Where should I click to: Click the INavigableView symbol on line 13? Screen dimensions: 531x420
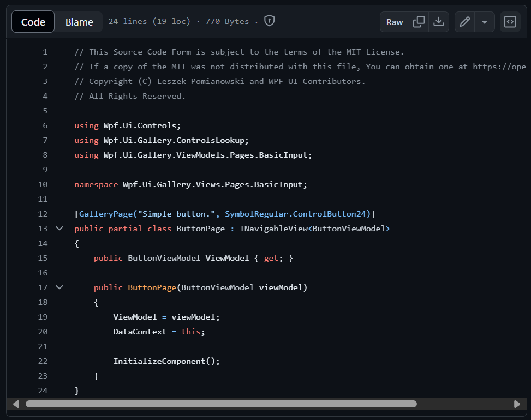coord(273,229)
